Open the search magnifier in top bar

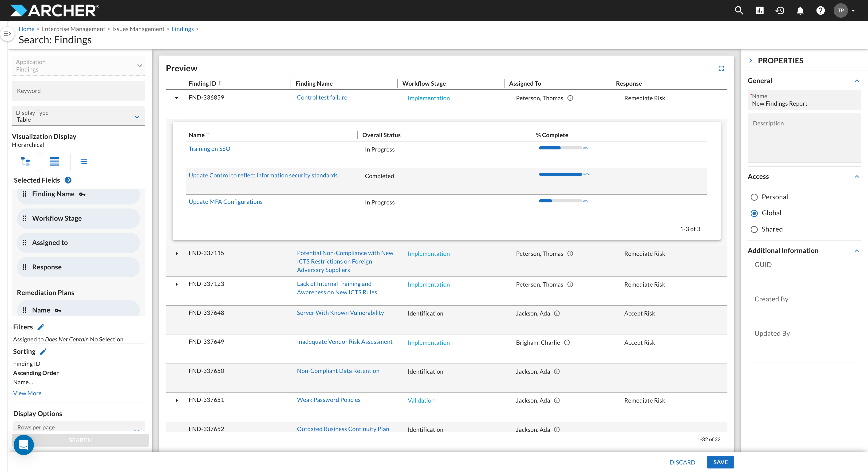click(739, 10)
